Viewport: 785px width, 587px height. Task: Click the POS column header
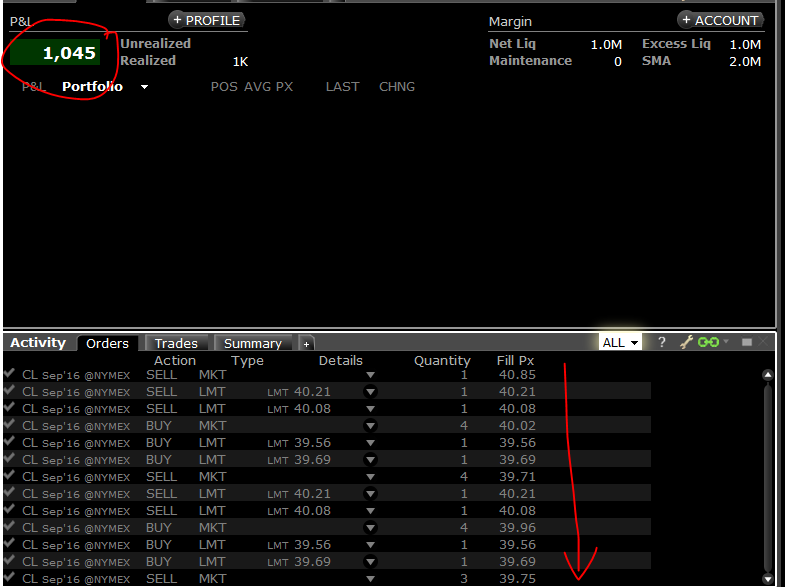(x=224, y=87)
